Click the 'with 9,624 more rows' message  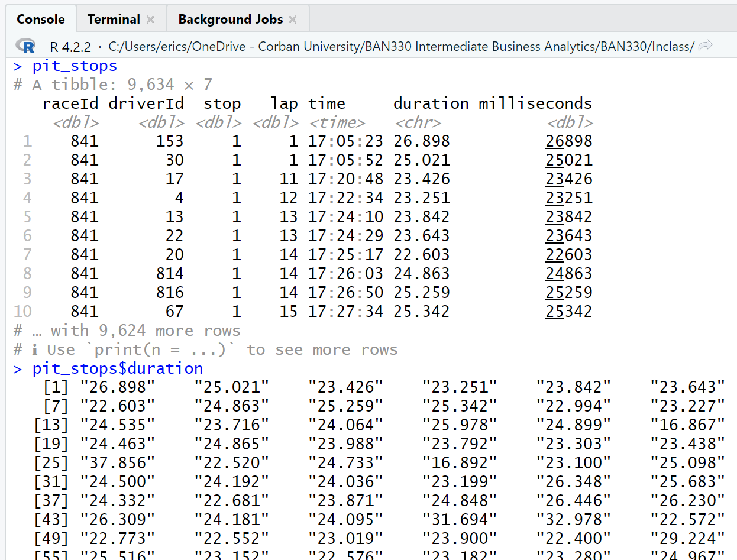(145, 331)
